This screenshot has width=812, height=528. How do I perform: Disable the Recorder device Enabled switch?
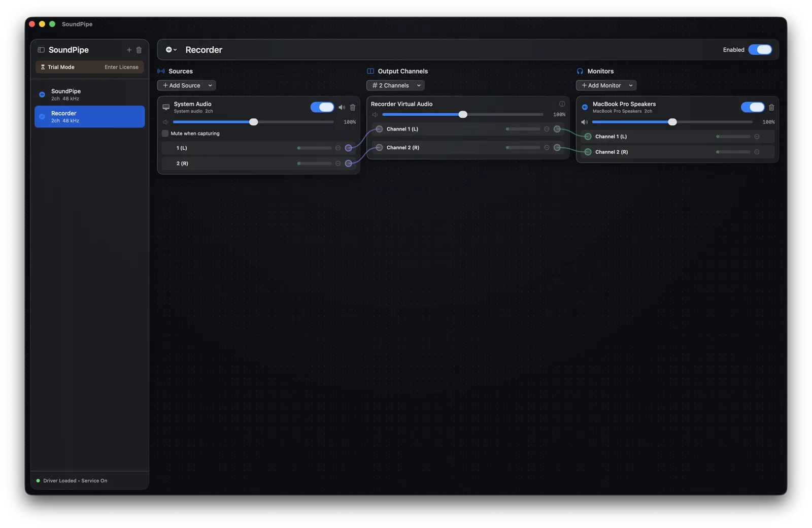[760, 50]
